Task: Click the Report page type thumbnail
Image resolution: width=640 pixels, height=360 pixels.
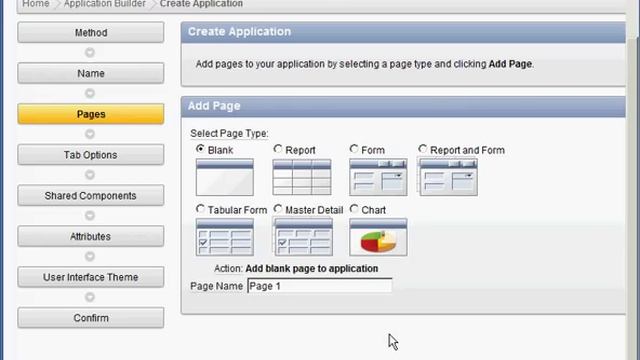Action: (302, 177)
